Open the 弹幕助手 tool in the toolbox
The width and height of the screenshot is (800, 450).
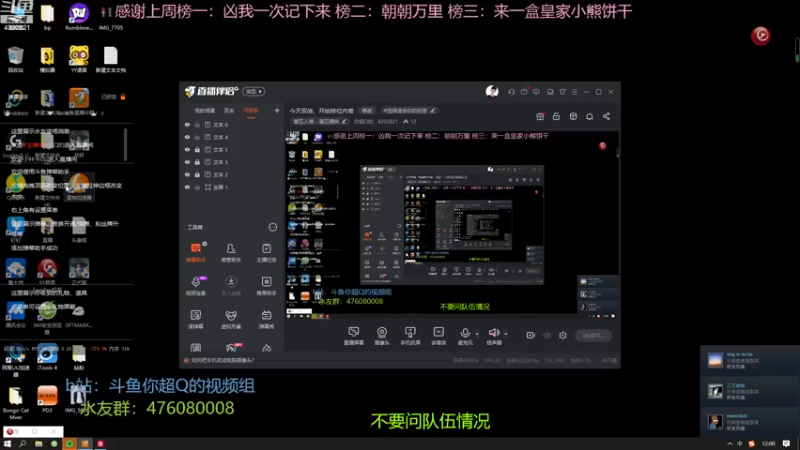(195, 252)
